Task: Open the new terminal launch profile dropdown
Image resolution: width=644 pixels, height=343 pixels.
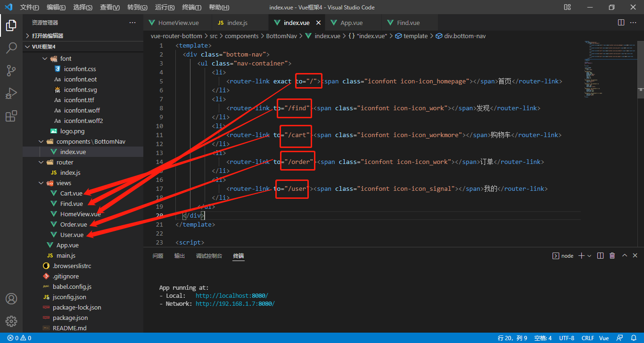Action: [x=589, y=256]
